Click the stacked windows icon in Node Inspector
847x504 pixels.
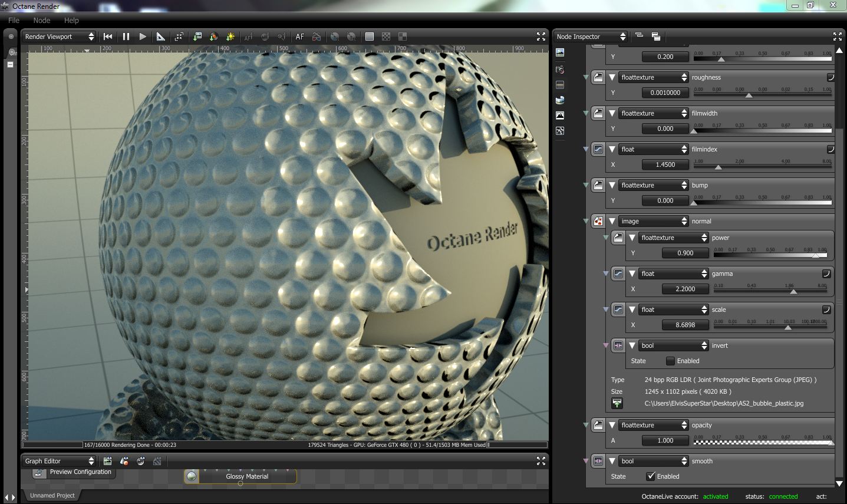tap(655, 37)
